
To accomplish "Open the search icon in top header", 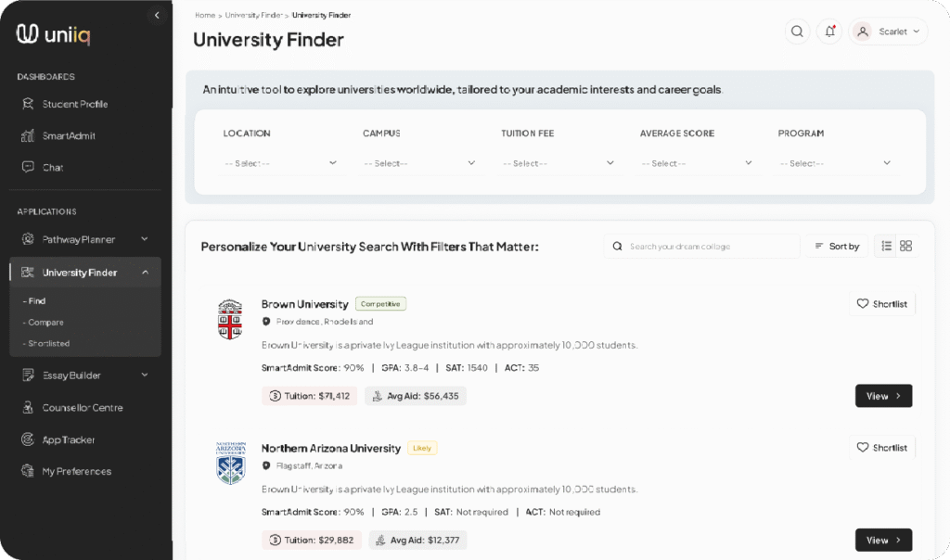I will [x=797, y=32].
